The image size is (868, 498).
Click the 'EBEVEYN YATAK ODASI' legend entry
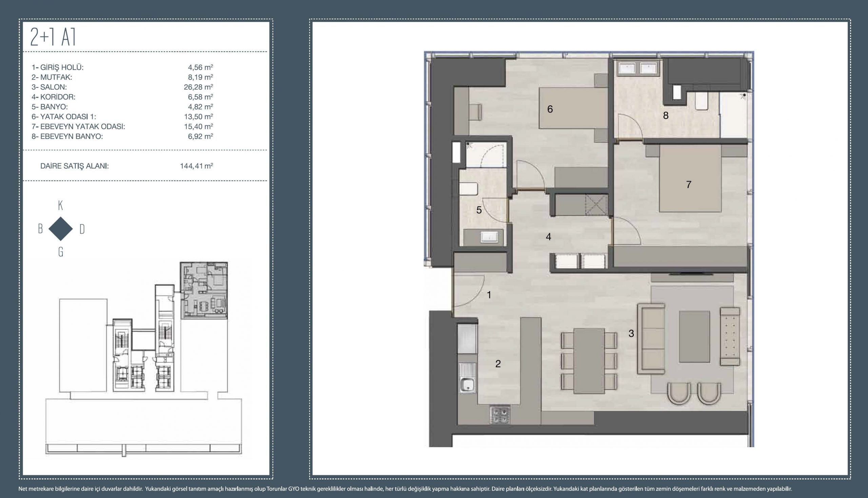pyautogui.click(x=78, y=126)
